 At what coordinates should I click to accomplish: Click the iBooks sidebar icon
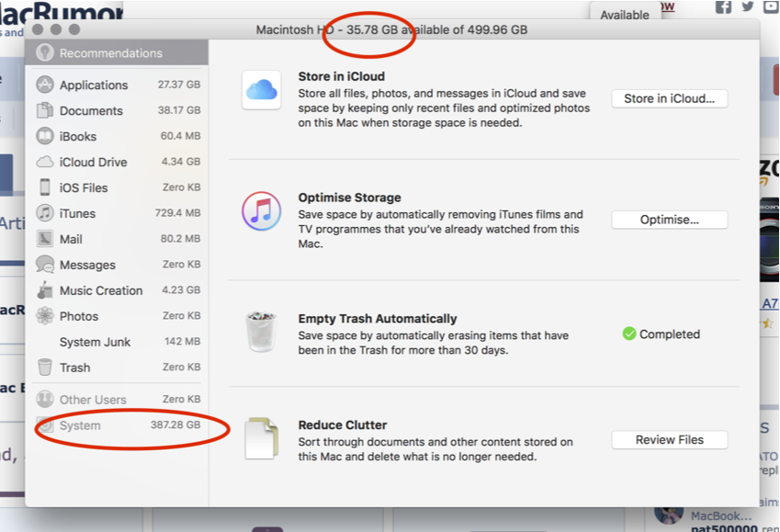click(45, 136)
